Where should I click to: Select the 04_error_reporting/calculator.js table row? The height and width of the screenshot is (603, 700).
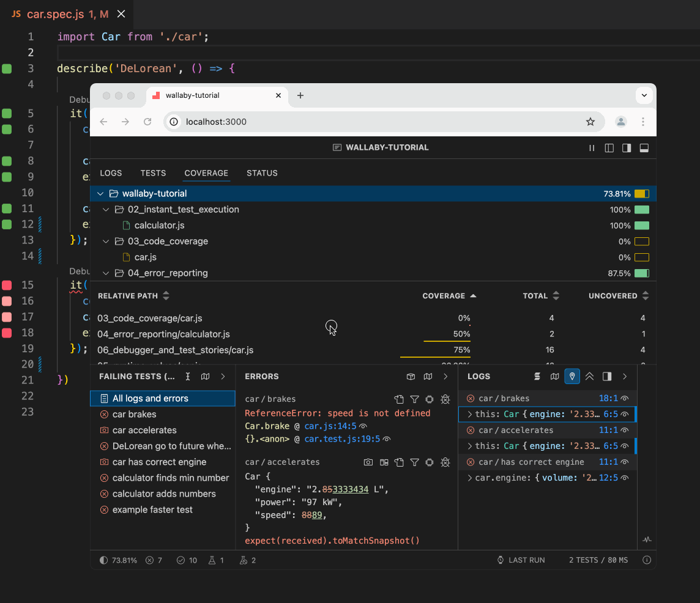click(x=373, y=334)
